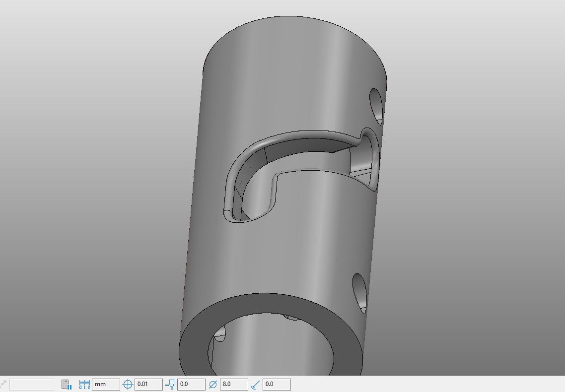Click the ruler units icon showing 0 1 2
The width and height of the screenshot is (565, 392).
tap(84, 384)
